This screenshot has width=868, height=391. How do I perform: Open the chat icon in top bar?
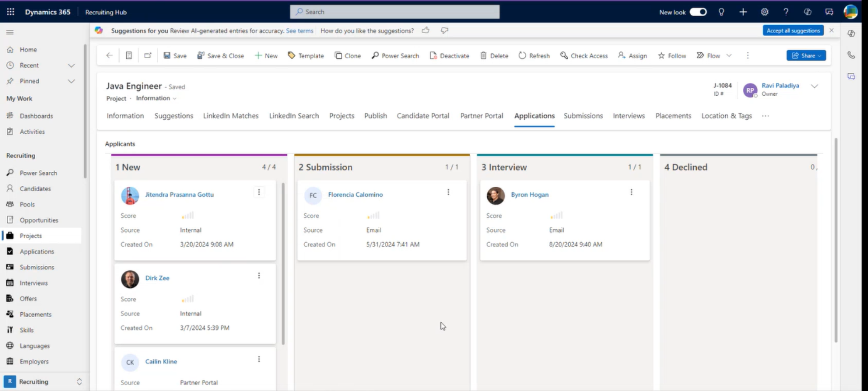point(829,12)
